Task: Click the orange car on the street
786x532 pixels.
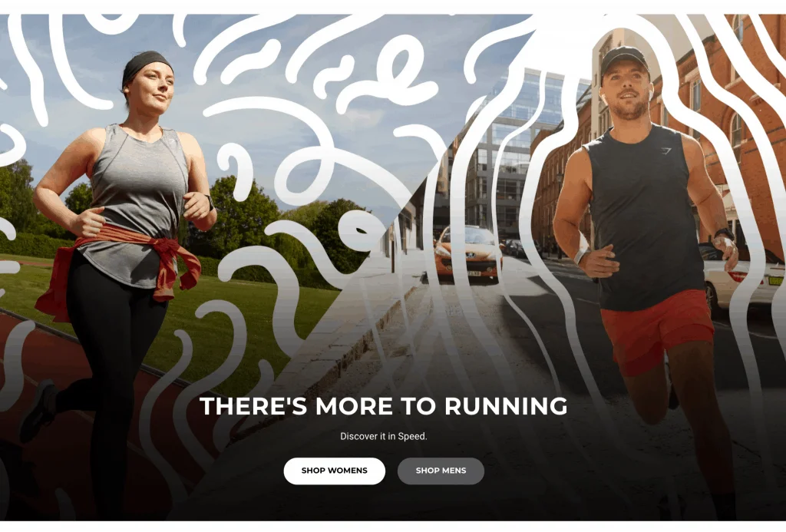Action: point(467,253)
